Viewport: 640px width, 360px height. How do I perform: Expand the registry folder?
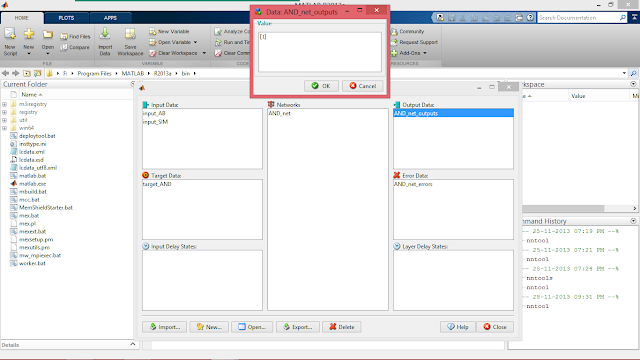point(4,112)
